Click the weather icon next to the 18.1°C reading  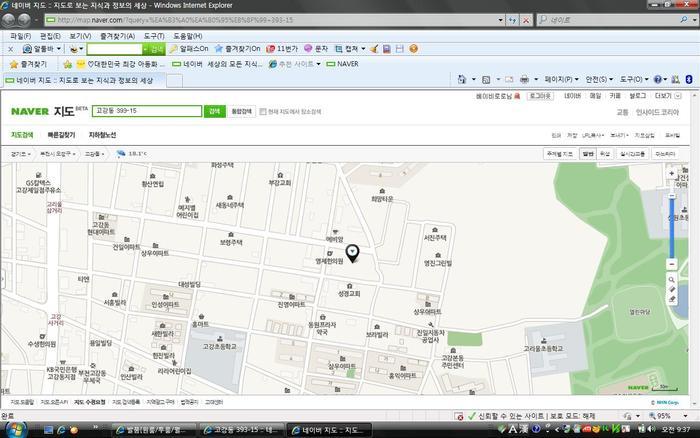(x=121, y=154)
